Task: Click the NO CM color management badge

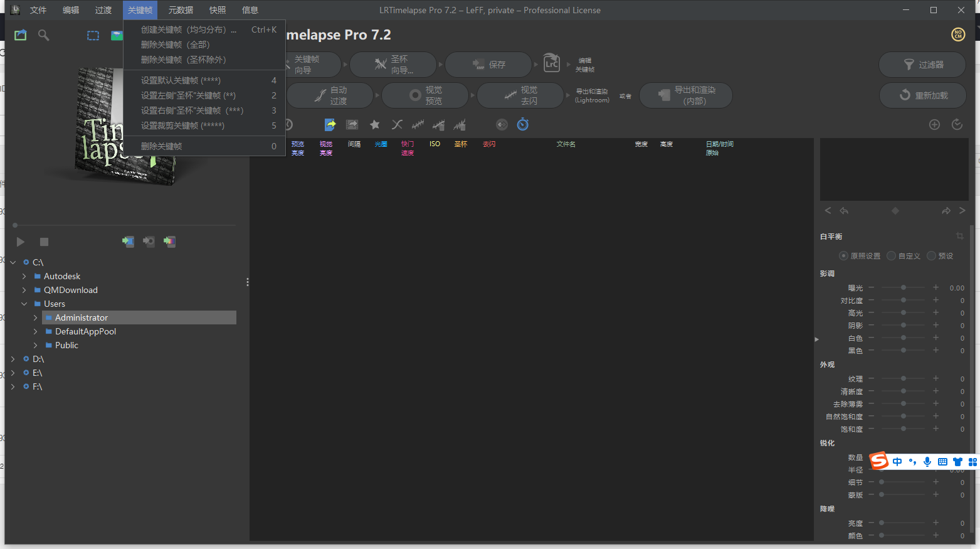Action: point(958,35)
